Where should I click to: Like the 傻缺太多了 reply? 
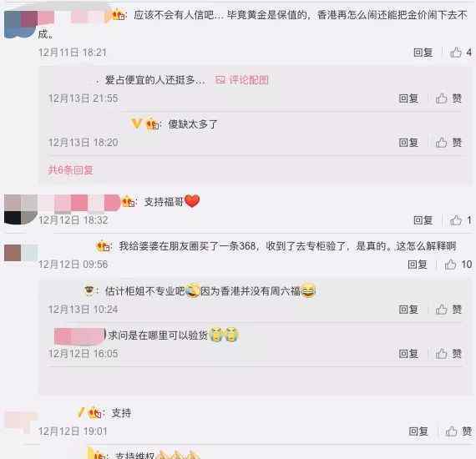pos(448,142)
